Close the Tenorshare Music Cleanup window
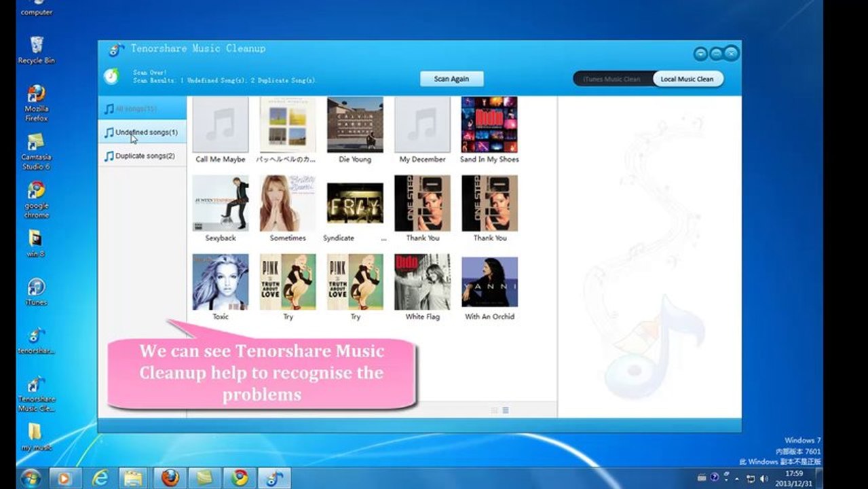This screenshot has height=489, width=868. pyautogui.click(x=731, y=54)
